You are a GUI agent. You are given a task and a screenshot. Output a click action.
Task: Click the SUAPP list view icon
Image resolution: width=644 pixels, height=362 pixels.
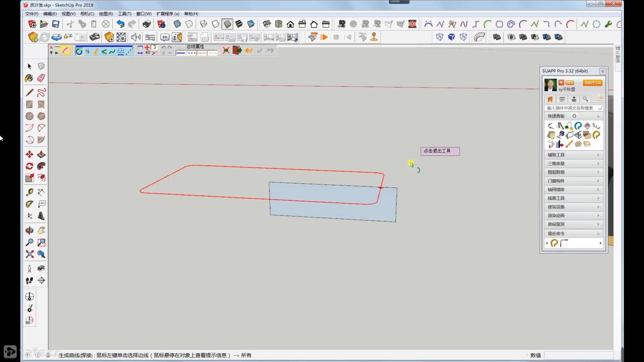tap(600, 98)
